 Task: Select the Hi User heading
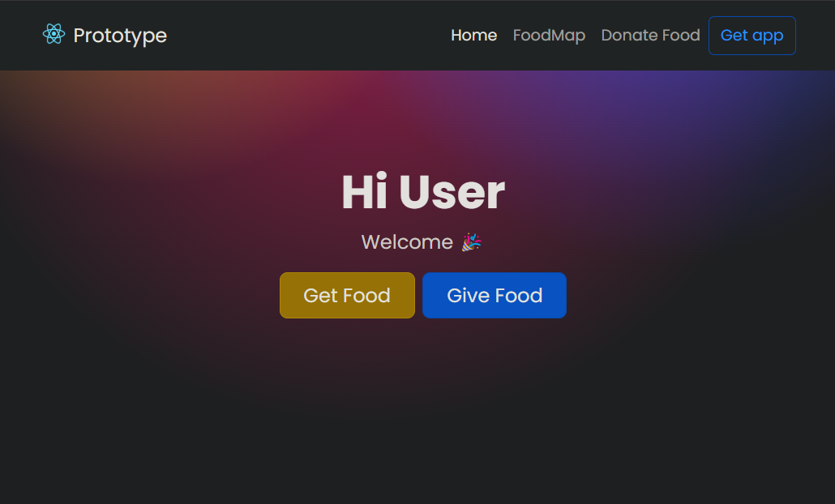click(423, 192)
